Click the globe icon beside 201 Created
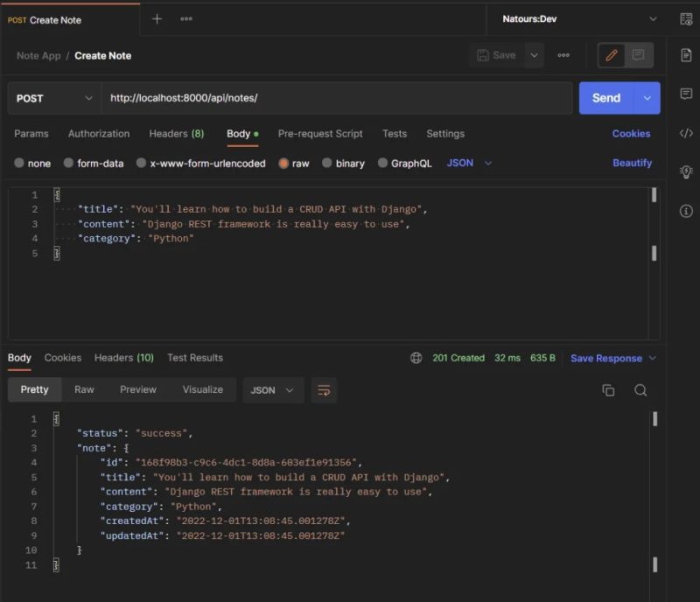 coord(416,358)
